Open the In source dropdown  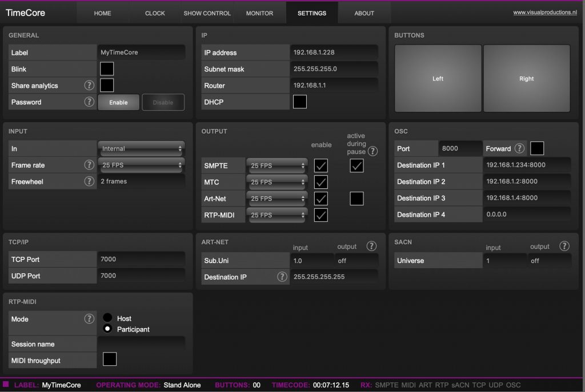tap(142, 148)
